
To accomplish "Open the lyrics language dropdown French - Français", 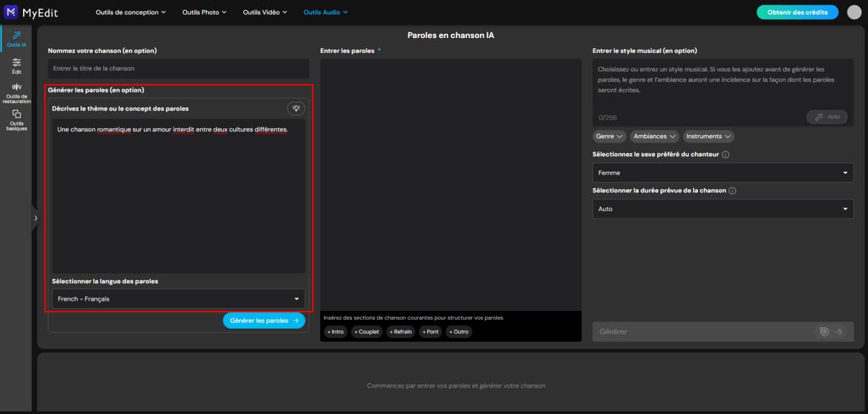I will pos(178,299).
